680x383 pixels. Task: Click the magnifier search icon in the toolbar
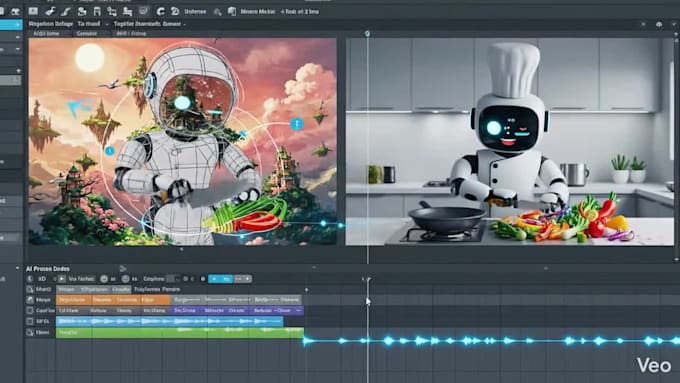click(217, 12)
